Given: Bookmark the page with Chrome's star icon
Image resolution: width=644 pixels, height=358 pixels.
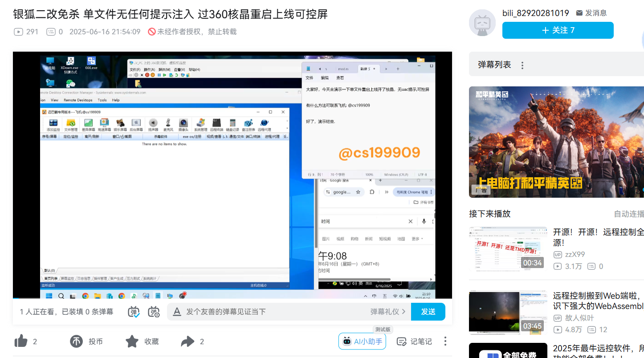Looking at the screenshot, I should tap(358, 192).
